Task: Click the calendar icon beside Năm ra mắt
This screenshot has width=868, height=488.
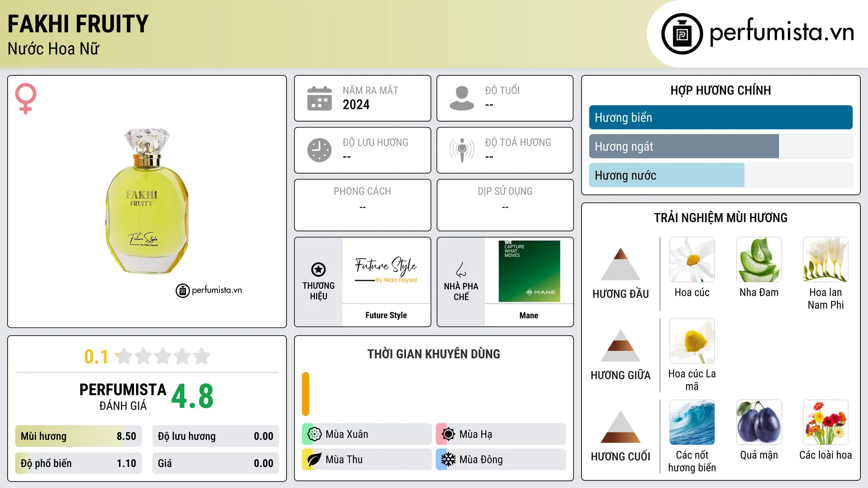Action: [x=320, y=98]
